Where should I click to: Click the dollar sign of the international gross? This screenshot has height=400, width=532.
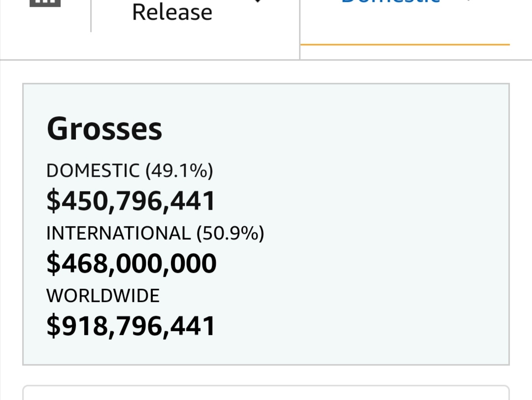tap(53, 264)
